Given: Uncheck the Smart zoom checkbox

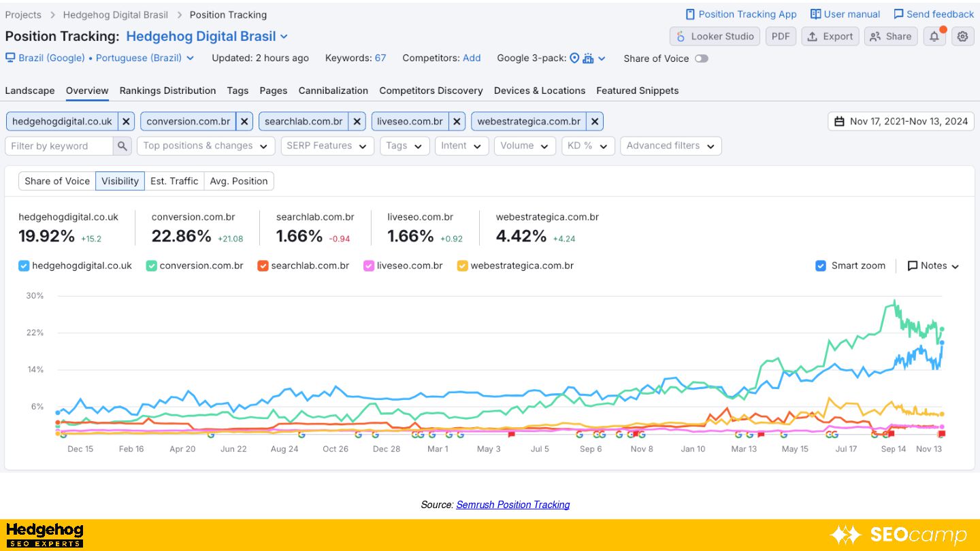Looking at the screenshot, I should point(821,266).
